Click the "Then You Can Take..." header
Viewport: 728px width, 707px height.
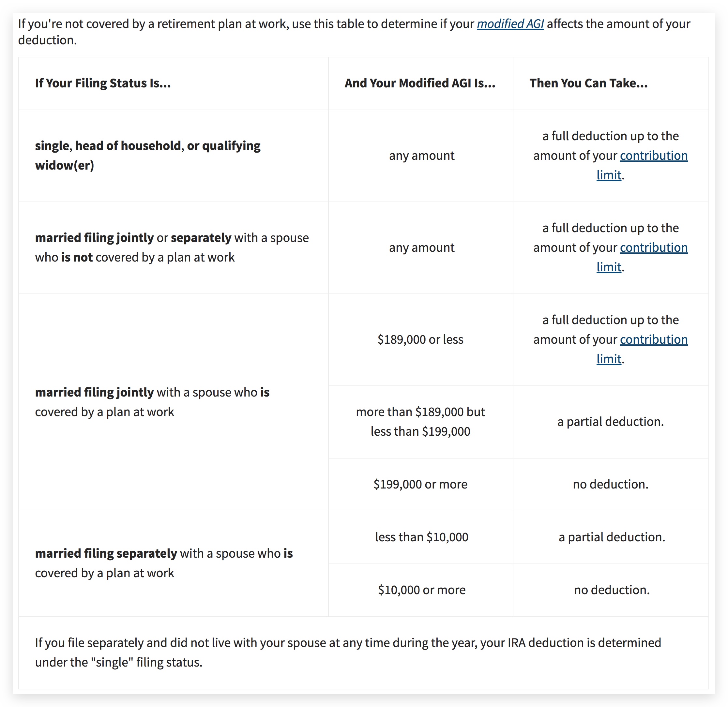click(x=588, y=83)
